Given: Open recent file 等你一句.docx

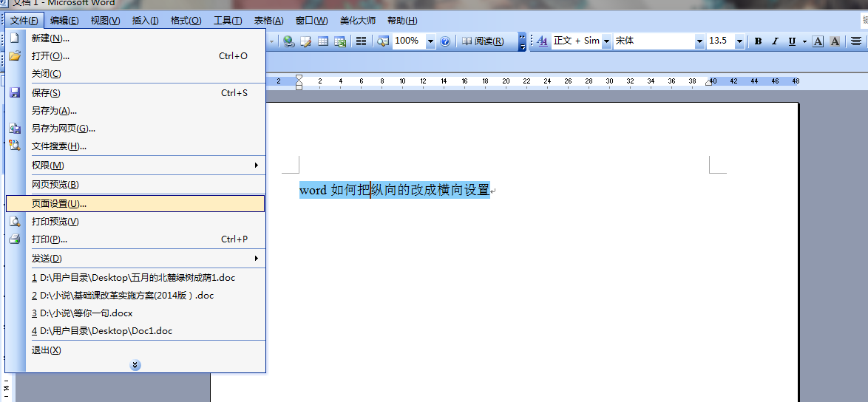Looking at the screenshot, I should tap(135, 313).
